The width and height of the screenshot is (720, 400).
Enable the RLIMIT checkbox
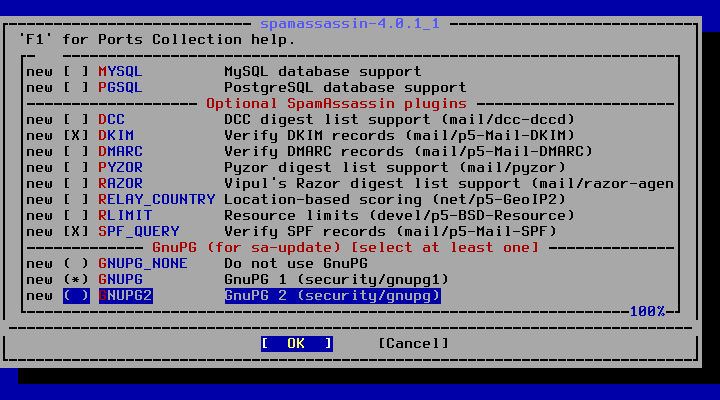[x=76, y=215]
